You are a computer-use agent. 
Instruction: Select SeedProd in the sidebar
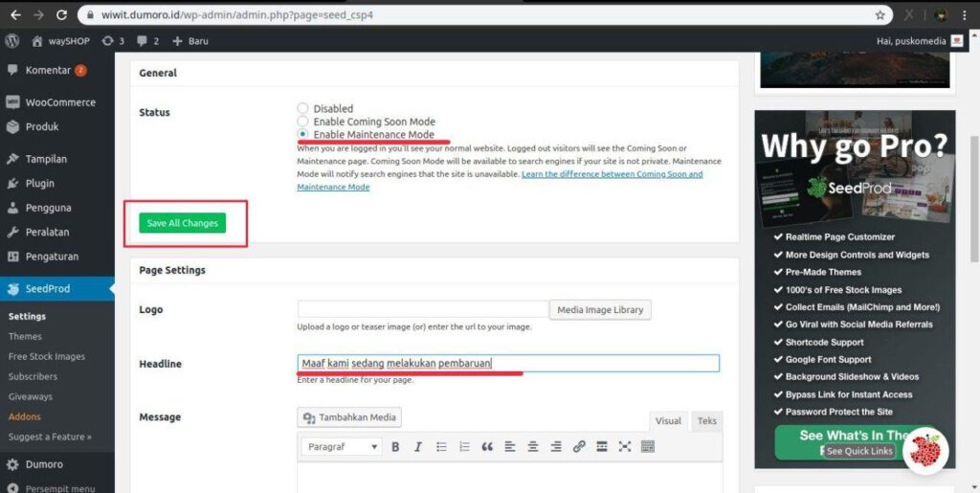click(x=56, y=289)
